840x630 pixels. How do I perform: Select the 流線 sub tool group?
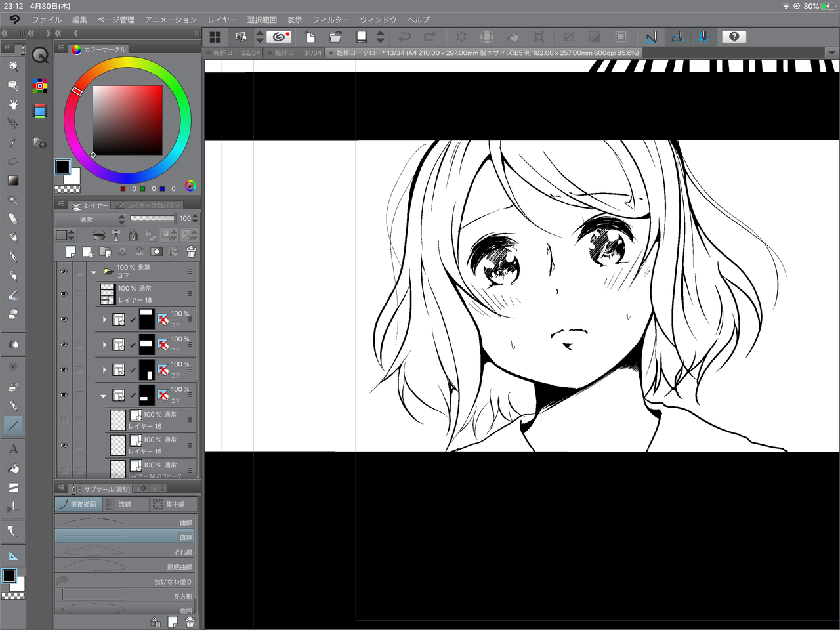pos(125,504)
